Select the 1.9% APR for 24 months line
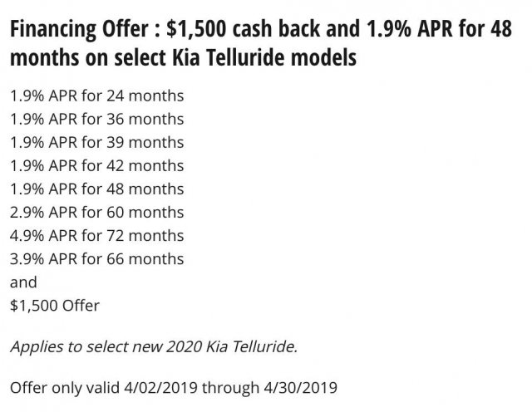The image size is (532, 412). pyautogui.click(x=97, y=96)
